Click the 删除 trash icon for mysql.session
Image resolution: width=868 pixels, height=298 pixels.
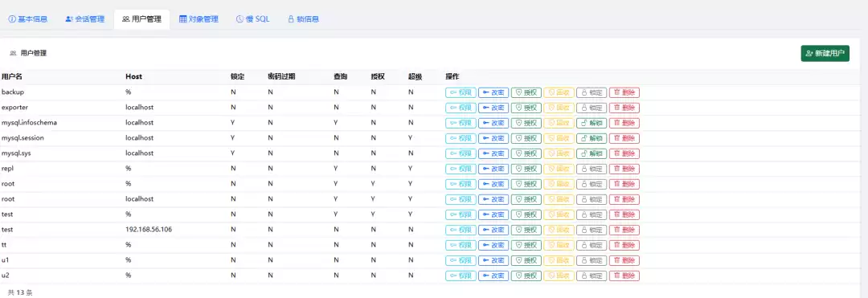coord(624,137)
